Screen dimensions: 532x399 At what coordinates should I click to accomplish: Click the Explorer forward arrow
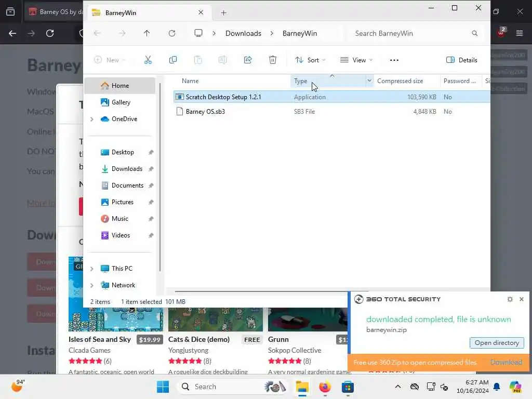pyautogui.click(x=122, y=33)
